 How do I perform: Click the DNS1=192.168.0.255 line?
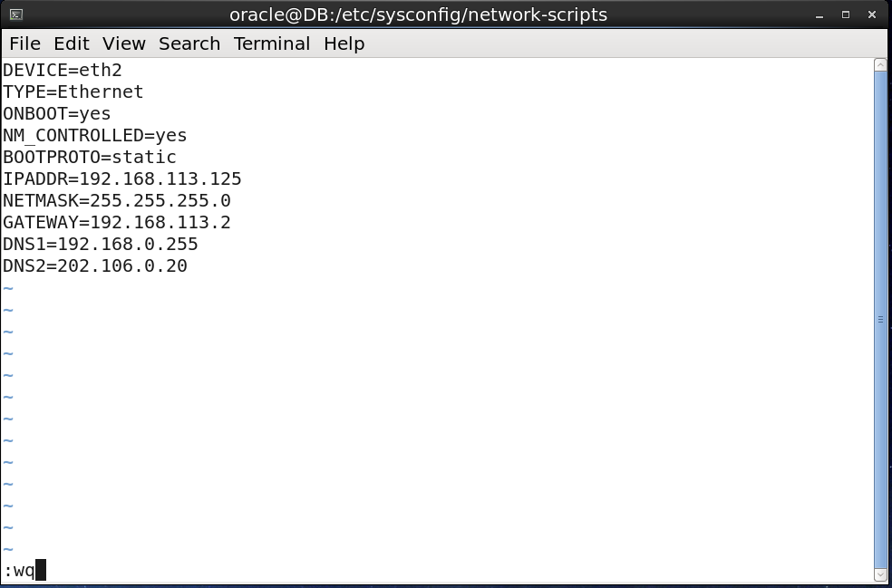pyautogui.click(x=101, y=244)
